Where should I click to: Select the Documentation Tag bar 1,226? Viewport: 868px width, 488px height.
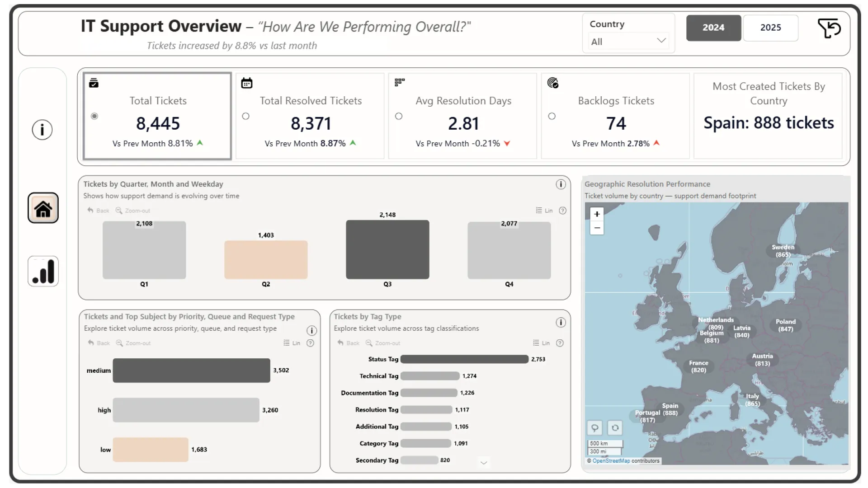[x=429, y=393]
